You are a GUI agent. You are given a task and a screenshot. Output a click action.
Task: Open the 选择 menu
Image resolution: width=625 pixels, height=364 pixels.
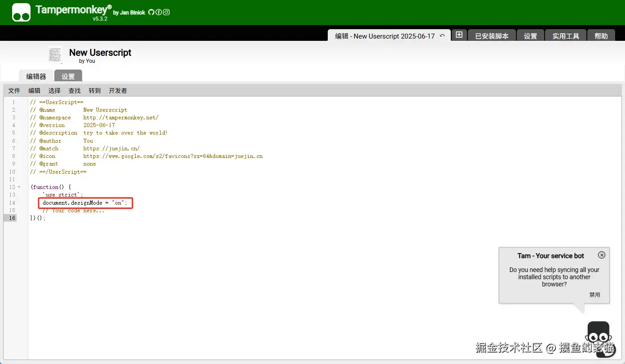click(x=54, y=91)
